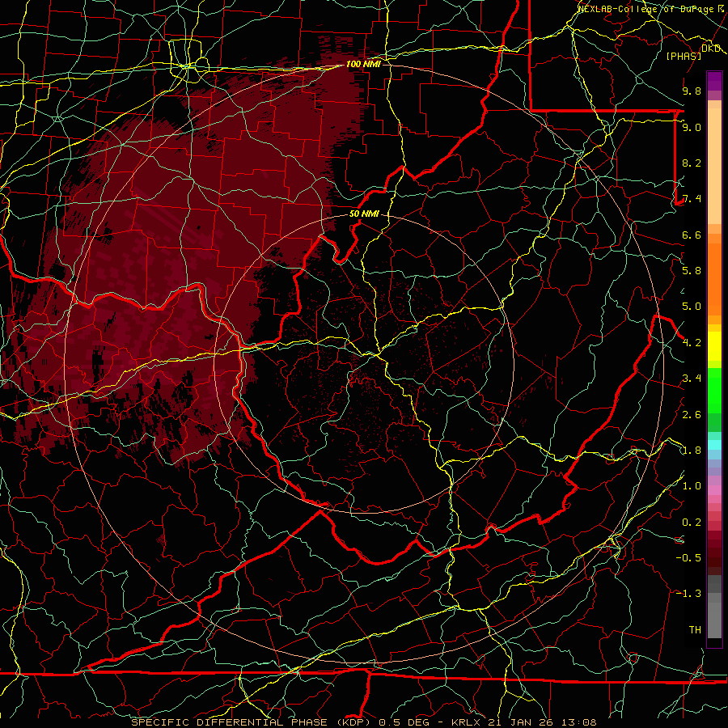The image size is (728, 728).
Task: Click the Specific Differential Phase (KDP) caption
Action: tap(252, 722)
